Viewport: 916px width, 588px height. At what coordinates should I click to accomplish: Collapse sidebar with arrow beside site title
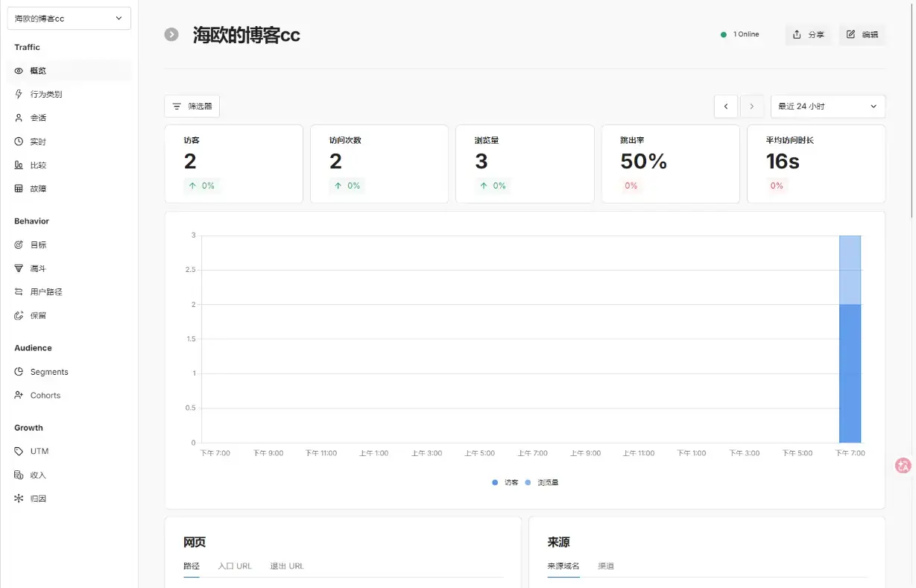tap(171, 34)
